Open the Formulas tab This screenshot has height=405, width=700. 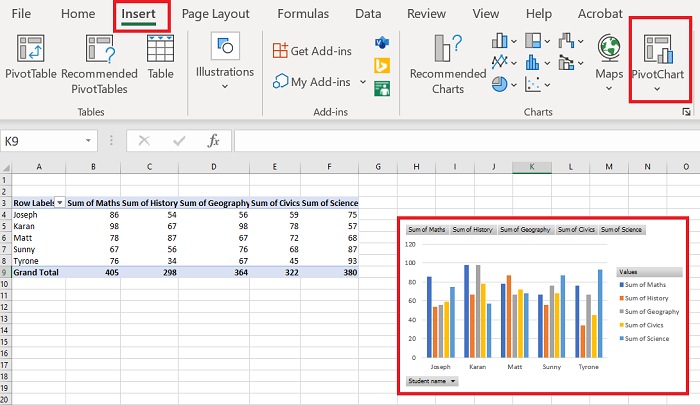point(302,14)
